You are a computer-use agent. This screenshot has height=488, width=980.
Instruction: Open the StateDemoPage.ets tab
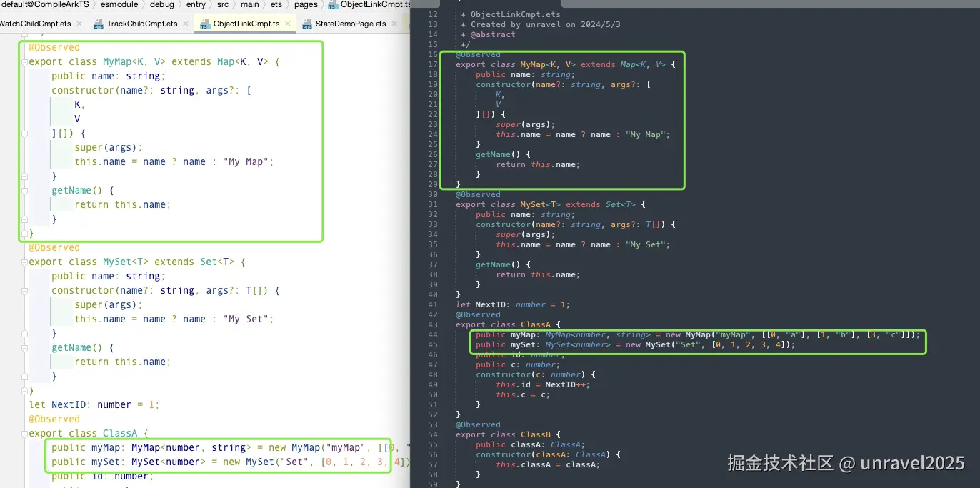click(x=351, y=24)
